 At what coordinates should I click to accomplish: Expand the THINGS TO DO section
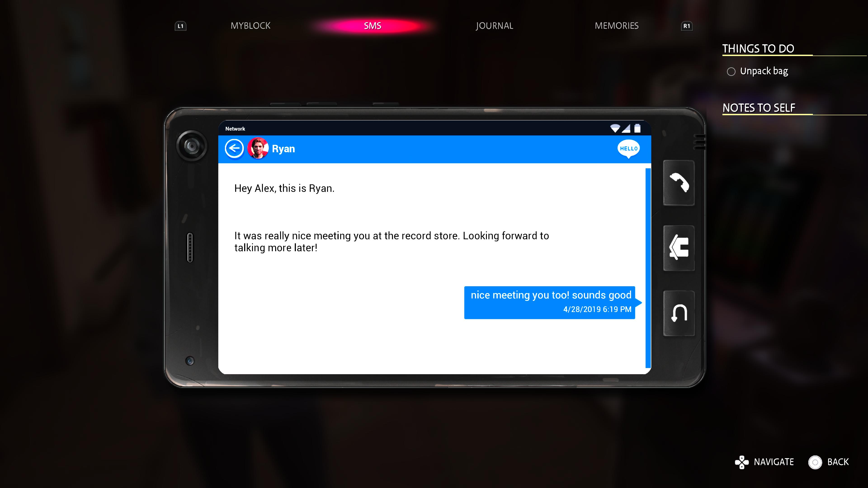click(758, 48)
